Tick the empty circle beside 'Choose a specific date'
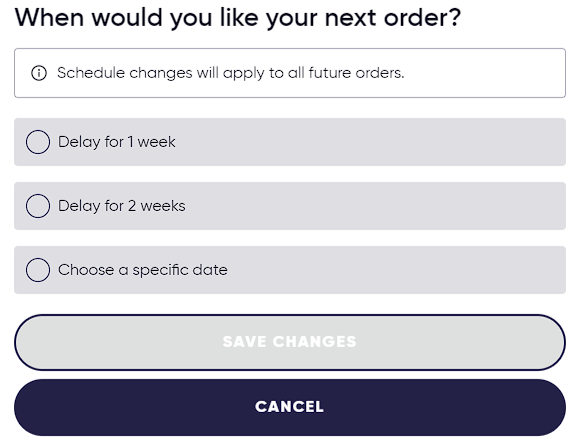578x447 pixels. (38, 270)
